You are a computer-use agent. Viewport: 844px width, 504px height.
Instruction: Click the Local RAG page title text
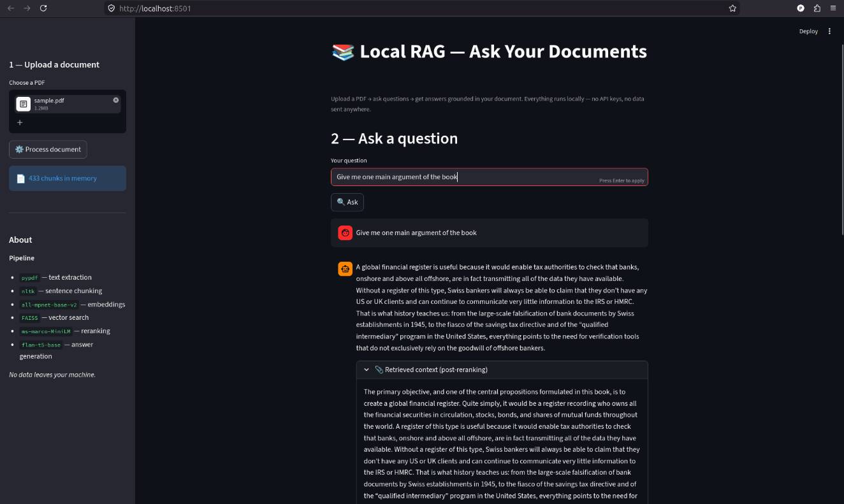[503, 52]
